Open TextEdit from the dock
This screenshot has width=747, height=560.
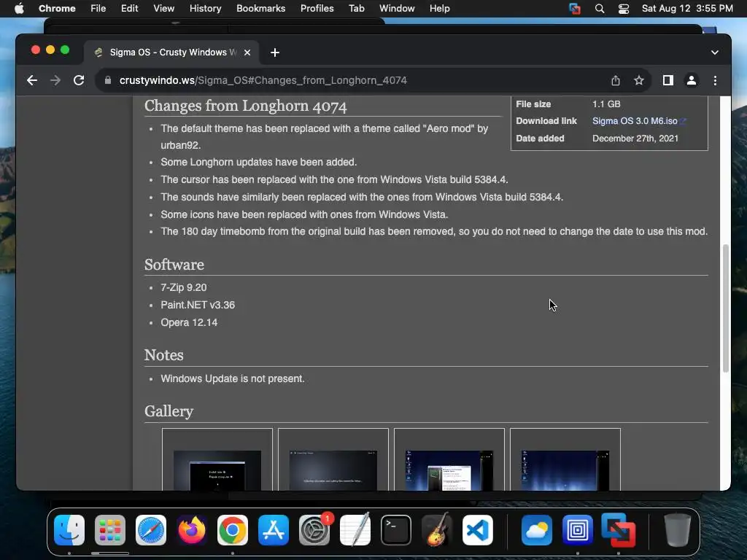pyautogui.click(x=355, y=530)
